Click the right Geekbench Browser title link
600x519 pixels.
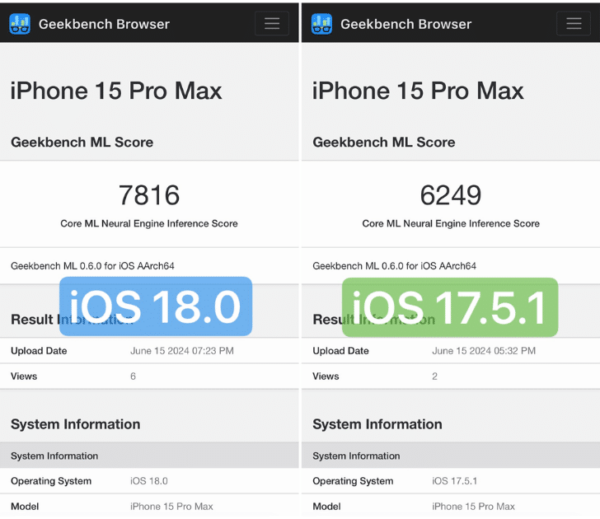(x=406, y=24)
